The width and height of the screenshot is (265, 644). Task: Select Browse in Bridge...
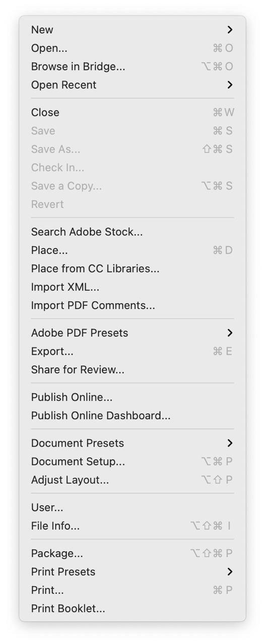[132, 66]
